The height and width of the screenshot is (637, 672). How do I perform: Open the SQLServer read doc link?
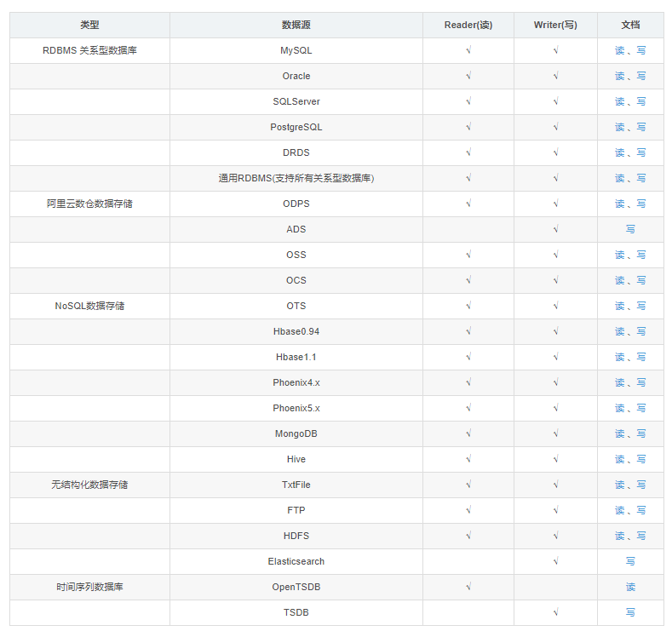pyautogui.click(x=620, y=101)
